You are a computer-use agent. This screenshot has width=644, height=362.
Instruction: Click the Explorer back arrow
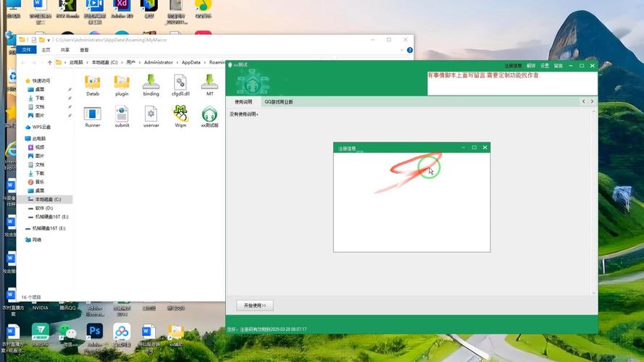[23, 62]
